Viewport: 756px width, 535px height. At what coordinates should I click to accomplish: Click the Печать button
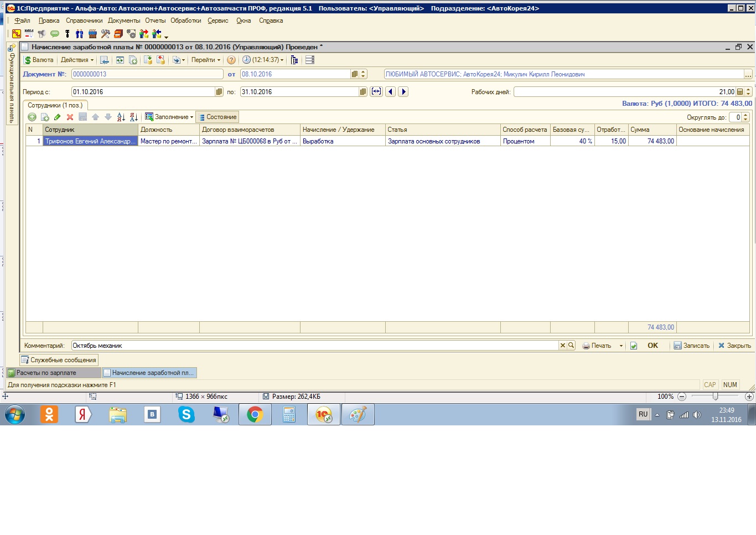pos(597,346)
